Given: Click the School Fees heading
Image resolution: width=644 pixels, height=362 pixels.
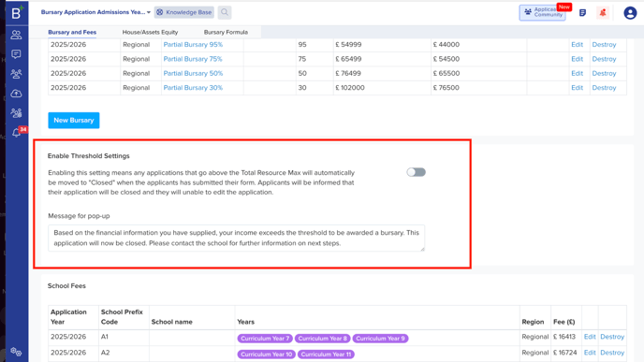Looking at the screenshot, I should click(66, 285).
